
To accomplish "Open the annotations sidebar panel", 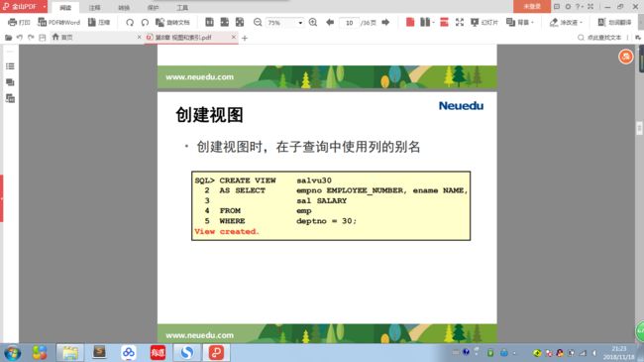I will [x=10, y=82].
